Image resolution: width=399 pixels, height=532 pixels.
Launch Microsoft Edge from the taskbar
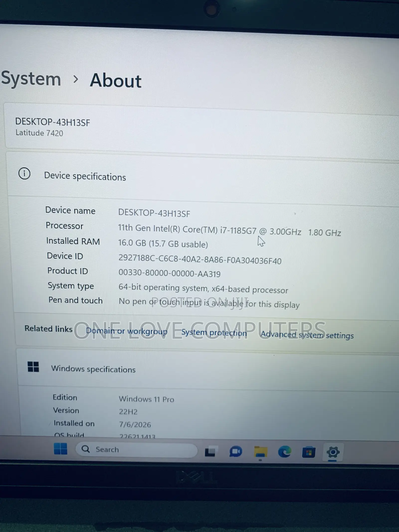point(285,452)
